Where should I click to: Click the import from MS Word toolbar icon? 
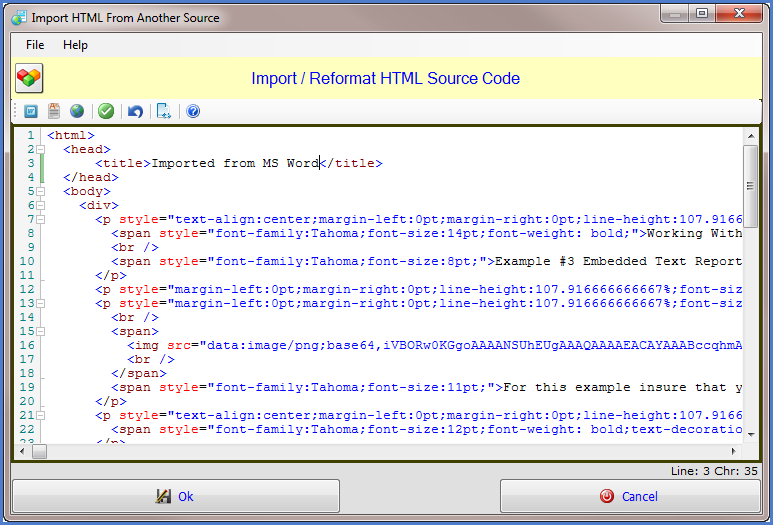pos(31,111)
